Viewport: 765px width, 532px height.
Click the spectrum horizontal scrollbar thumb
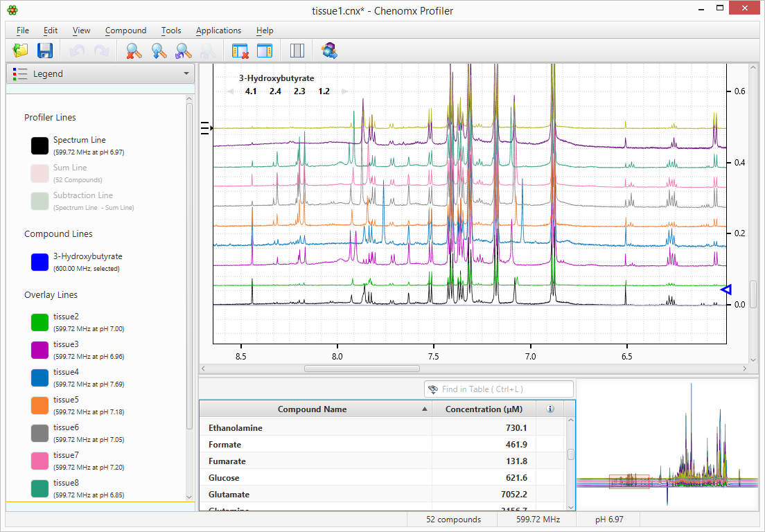362,369
